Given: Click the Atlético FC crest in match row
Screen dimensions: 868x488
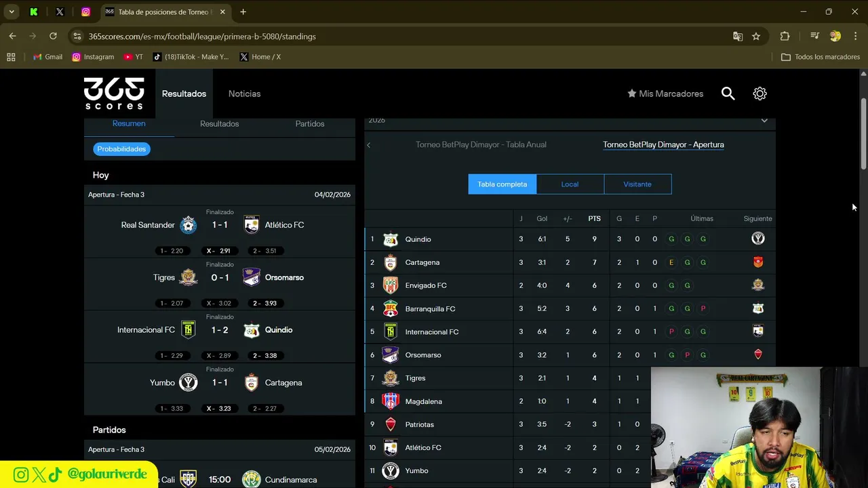Looking at the screenshot, I should coord(252,225).
